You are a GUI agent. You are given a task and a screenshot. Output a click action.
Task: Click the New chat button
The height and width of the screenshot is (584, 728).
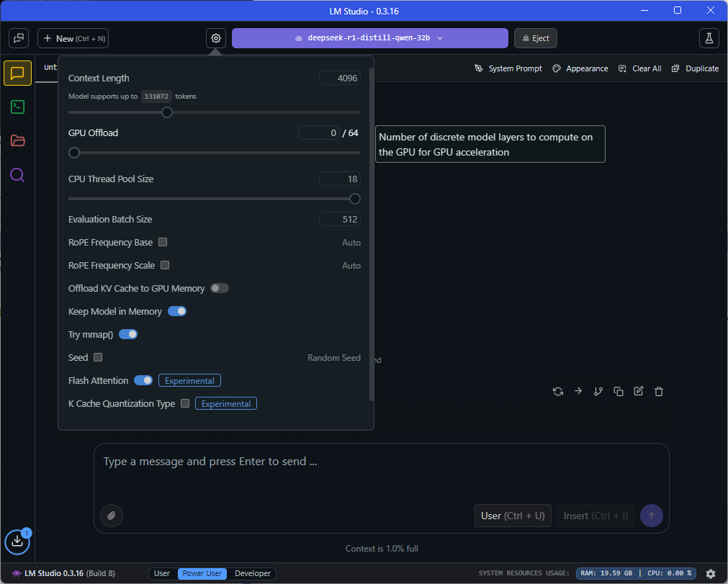pos(73,38)
